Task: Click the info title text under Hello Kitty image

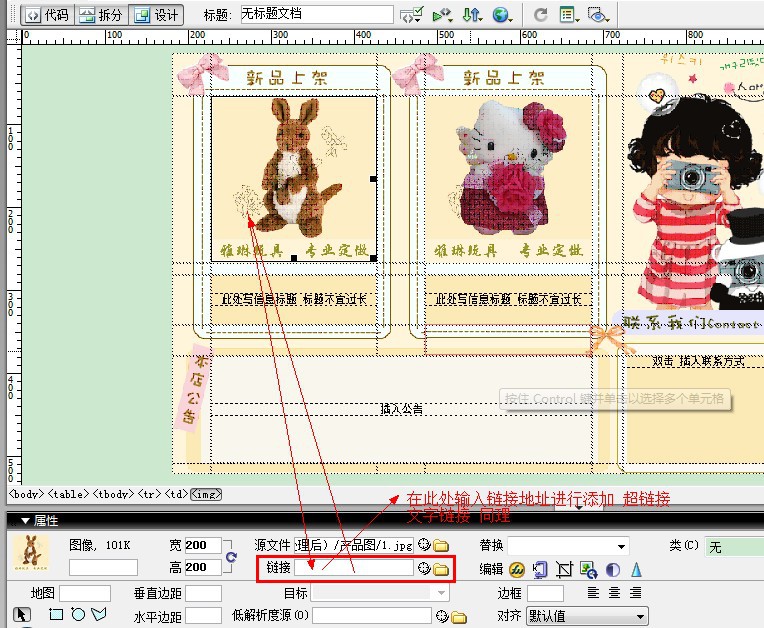Action: click(x=508, y=299)
